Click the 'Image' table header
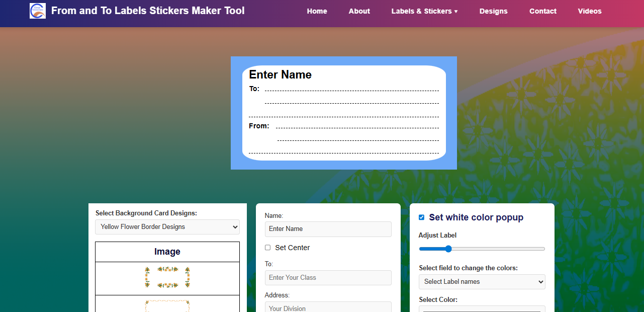Image resolution: width=644 pixels, height=312 pixels. pos(167,252)
